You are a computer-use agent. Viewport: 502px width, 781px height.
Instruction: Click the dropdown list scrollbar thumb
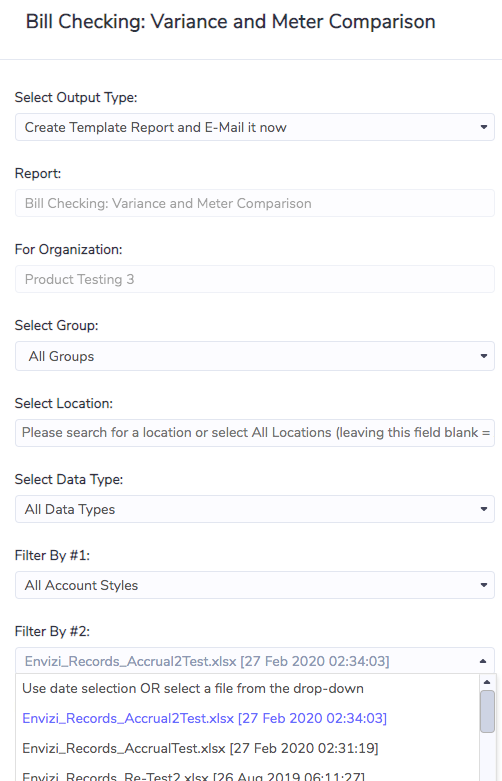pos(487,711)
